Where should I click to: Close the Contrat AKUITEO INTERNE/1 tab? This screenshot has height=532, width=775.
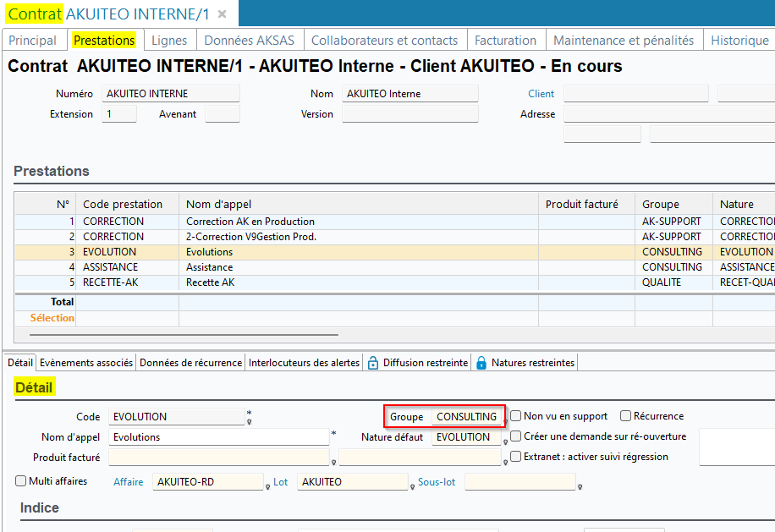pyautogui.click(x=222, y=14)
